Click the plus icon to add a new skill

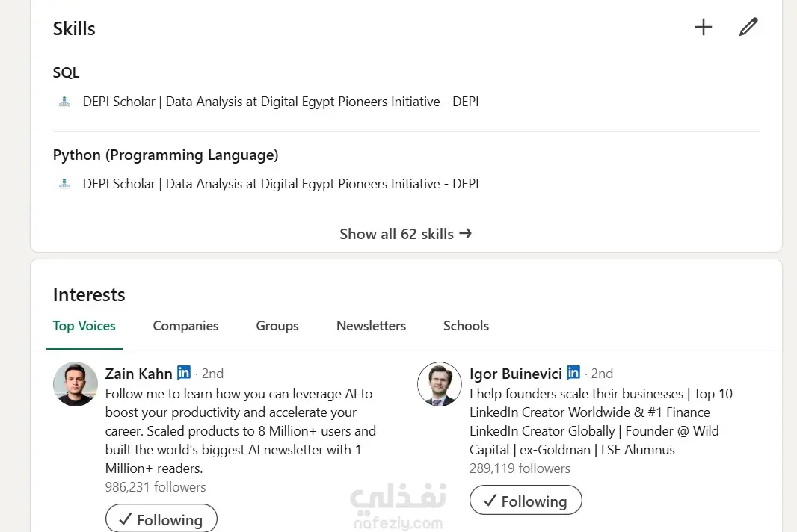[x=704, y=26]
